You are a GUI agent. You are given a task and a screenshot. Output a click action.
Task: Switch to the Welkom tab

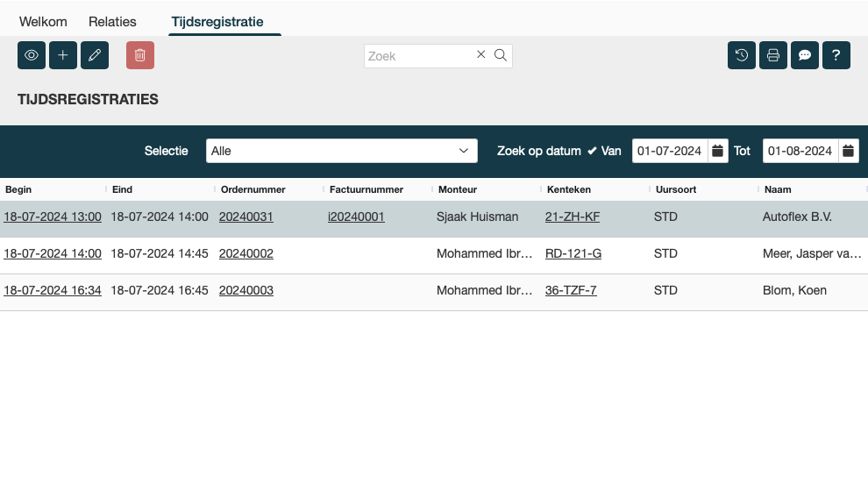tap(43, 22)
